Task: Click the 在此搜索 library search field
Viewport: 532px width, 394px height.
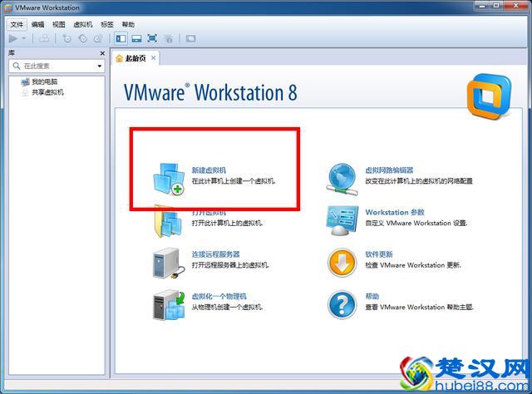Action: (x=57, y=66)
